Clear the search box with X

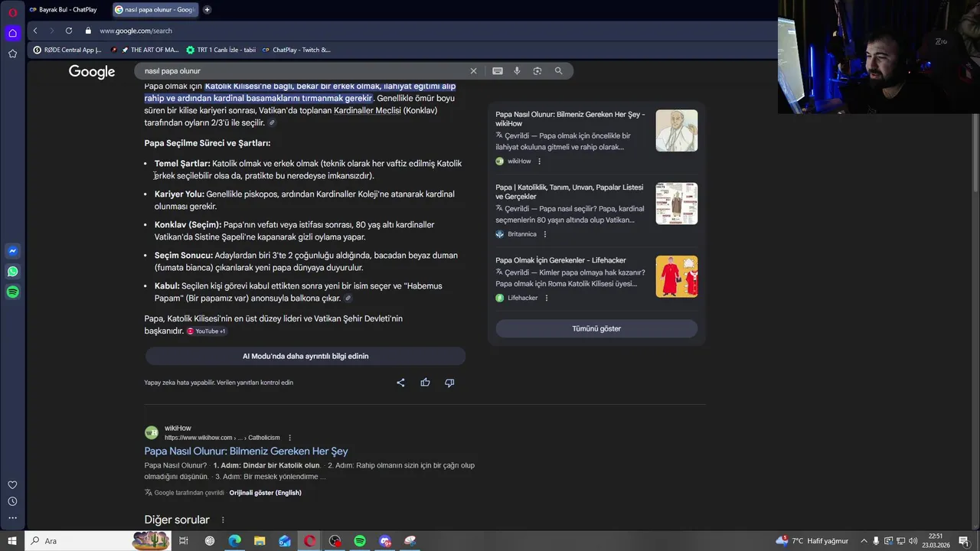coord(473,70)
